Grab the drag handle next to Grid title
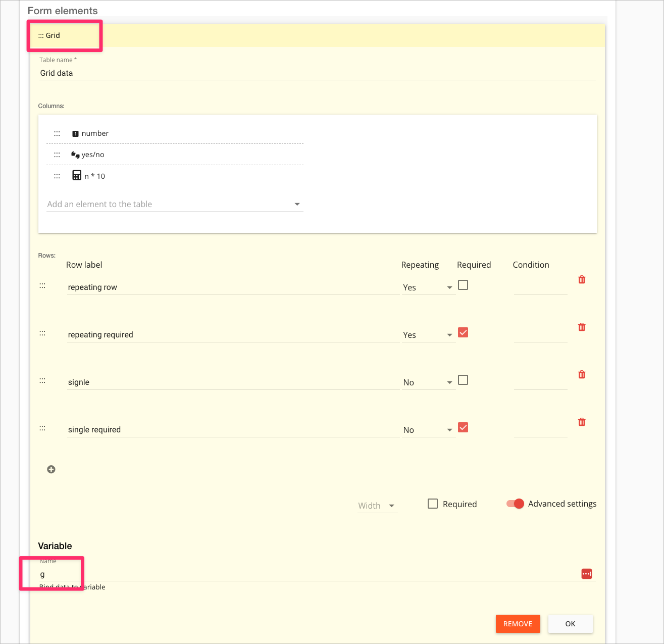 click(x=40, y=35)
